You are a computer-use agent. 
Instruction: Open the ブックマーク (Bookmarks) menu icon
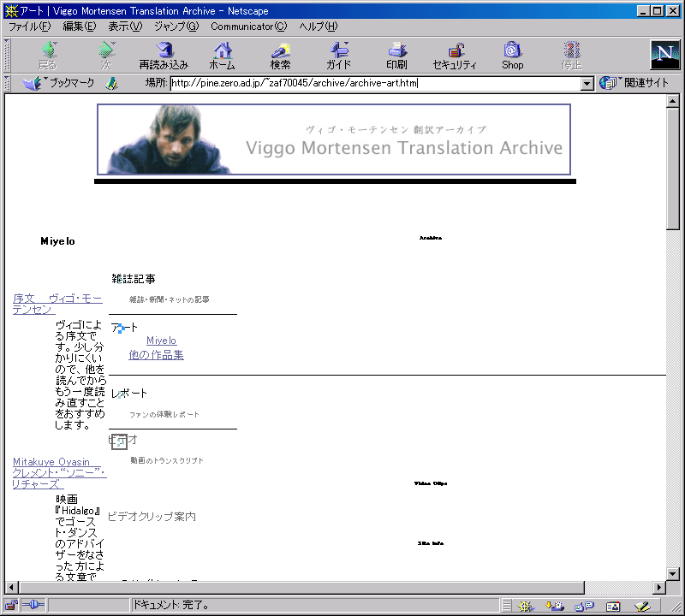coord(58,83)
